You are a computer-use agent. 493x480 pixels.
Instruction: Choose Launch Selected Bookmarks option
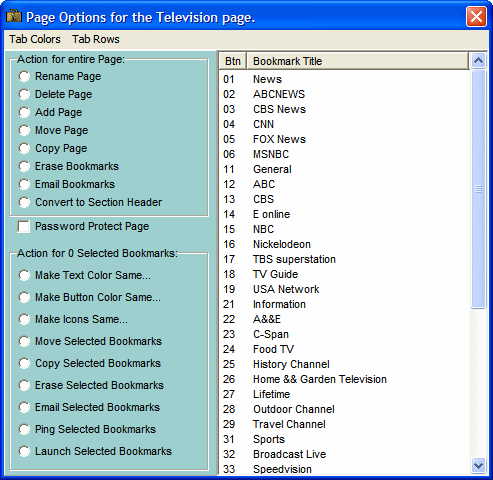pos(24,451)
